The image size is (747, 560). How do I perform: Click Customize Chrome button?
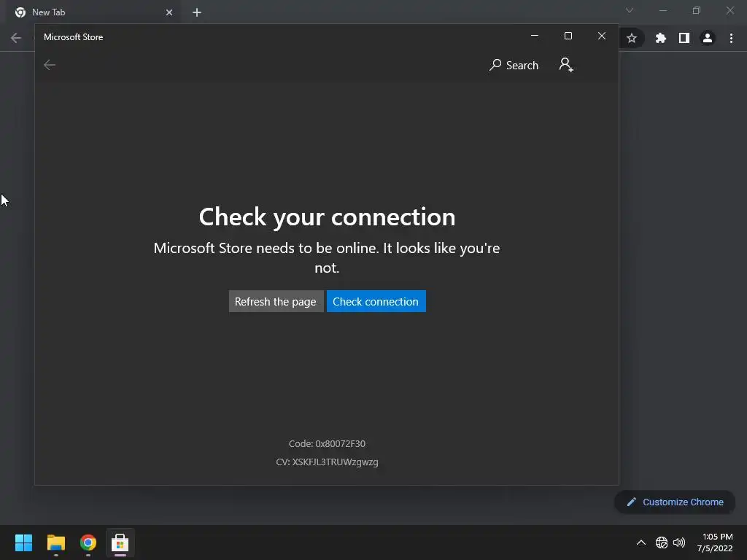click(x=675, y=502)
